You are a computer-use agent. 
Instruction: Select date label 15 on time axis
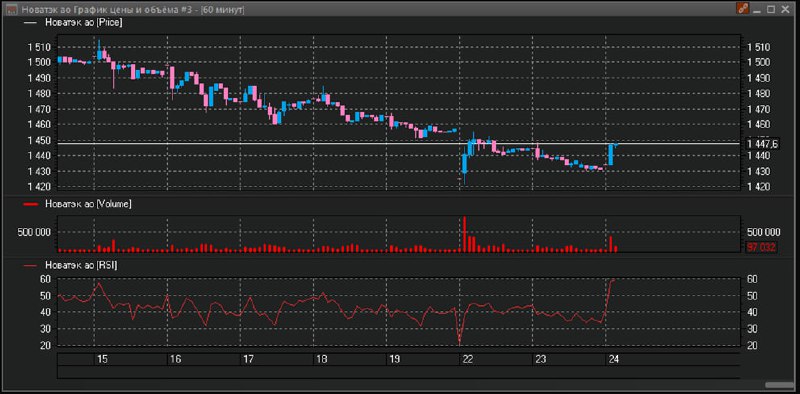[x=102, y=359]
